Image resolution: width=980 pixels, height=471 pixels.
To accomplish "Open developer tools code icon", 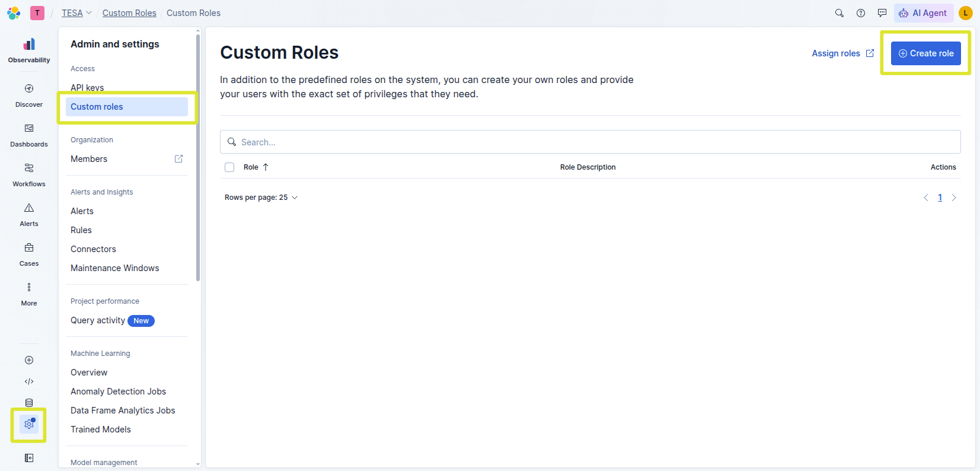I will [29, 381].
